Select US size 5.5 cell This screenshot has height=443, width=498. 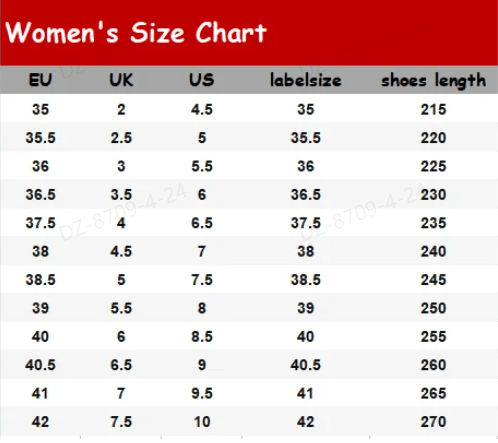[202, 166]
